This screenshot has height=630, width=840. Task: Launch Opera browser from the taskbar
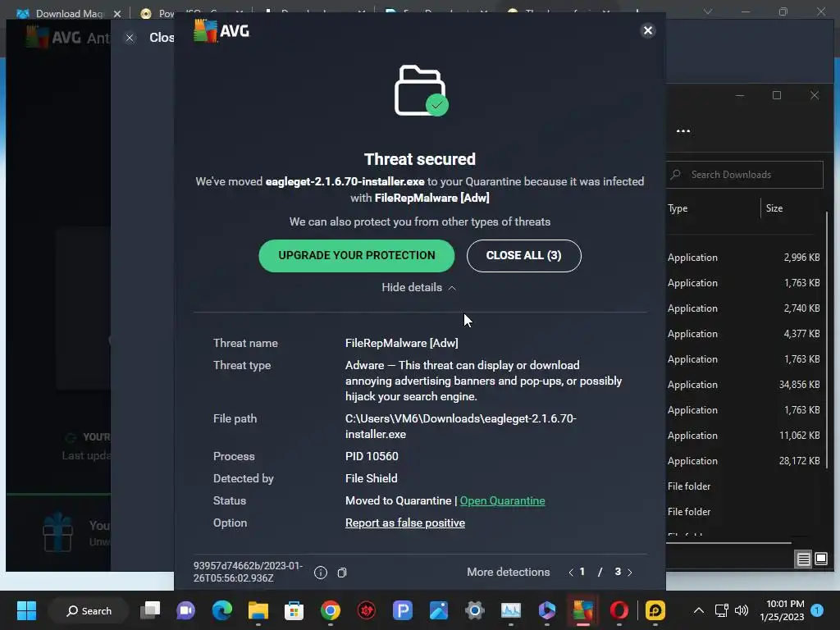tap(619, 610)
